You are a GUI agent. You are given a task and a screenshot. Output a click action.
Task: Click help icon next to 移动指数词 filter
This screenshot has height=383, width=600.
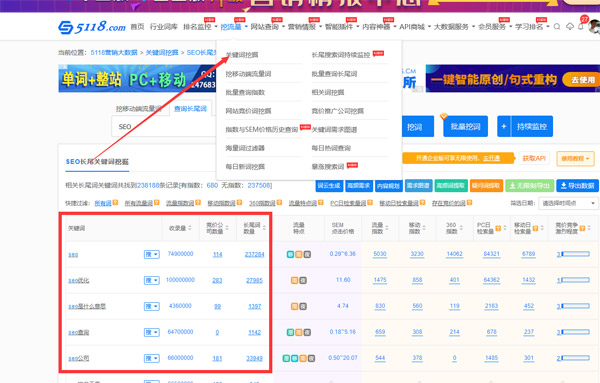pos(239,203)
